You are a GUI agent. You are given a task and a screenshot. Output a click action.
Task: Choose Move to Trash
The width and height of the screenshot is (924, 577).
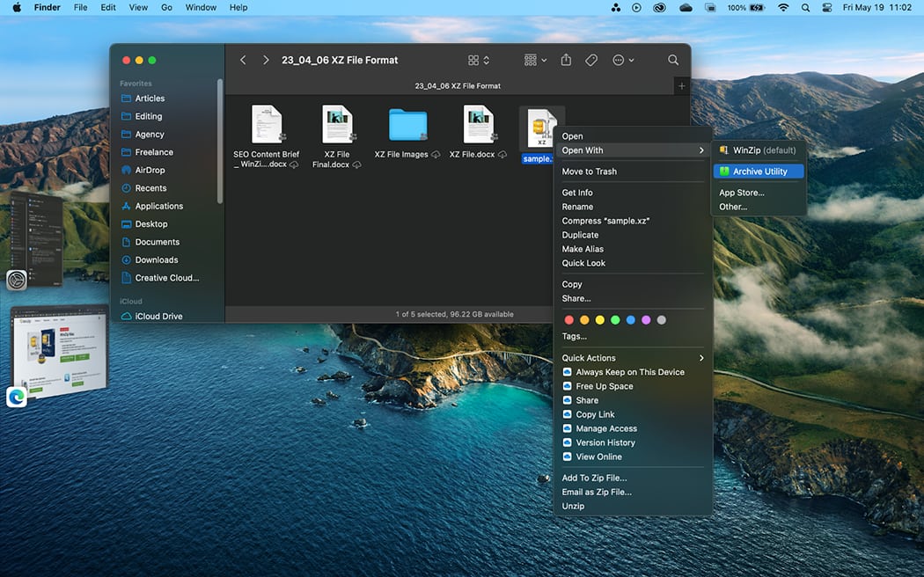click(x=633, y=172)
